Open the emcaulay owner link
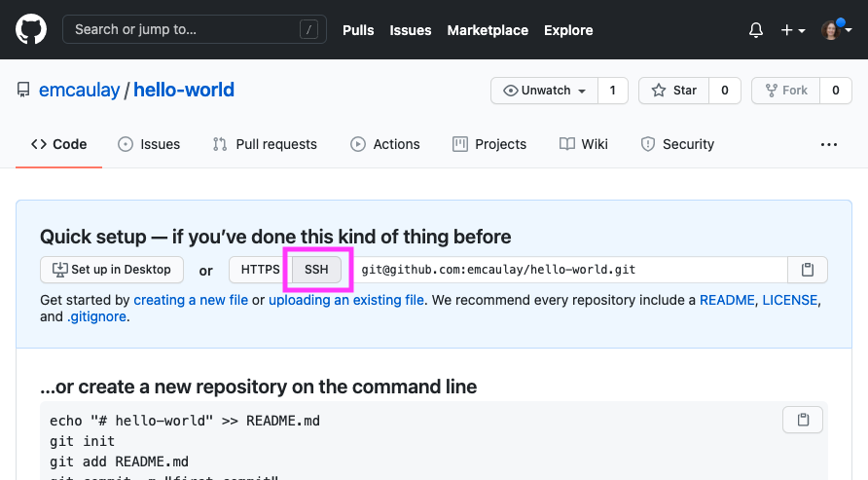The height and width of the screenshot is (480, 868). coord(79,90)
